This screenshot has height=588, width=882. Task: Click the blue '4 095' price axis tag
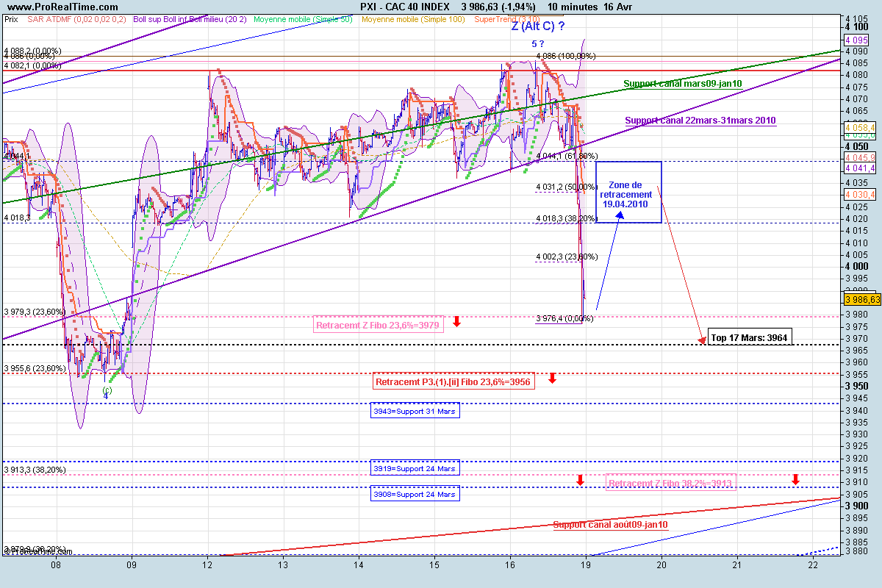[857, 40]
